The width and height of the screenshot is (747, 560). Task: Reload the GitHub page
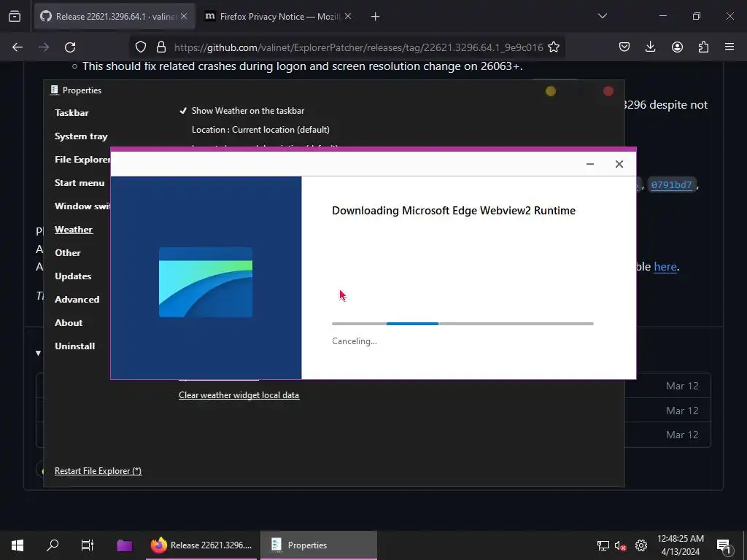click(70, 47)
